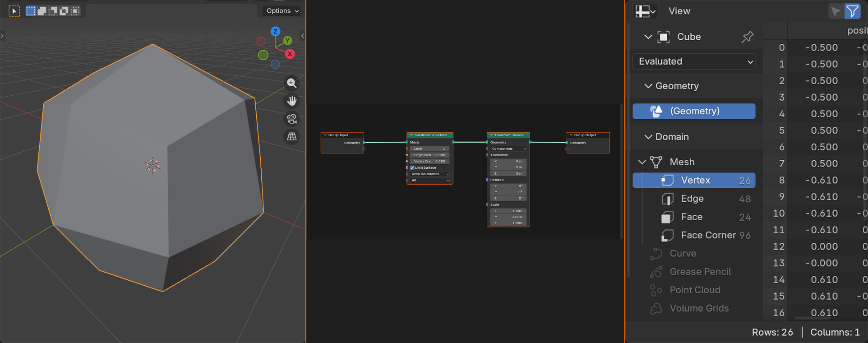The height and width of the screenshot is (343, 868).
Task: Select the Edge domain row
Action: (694, 199)
